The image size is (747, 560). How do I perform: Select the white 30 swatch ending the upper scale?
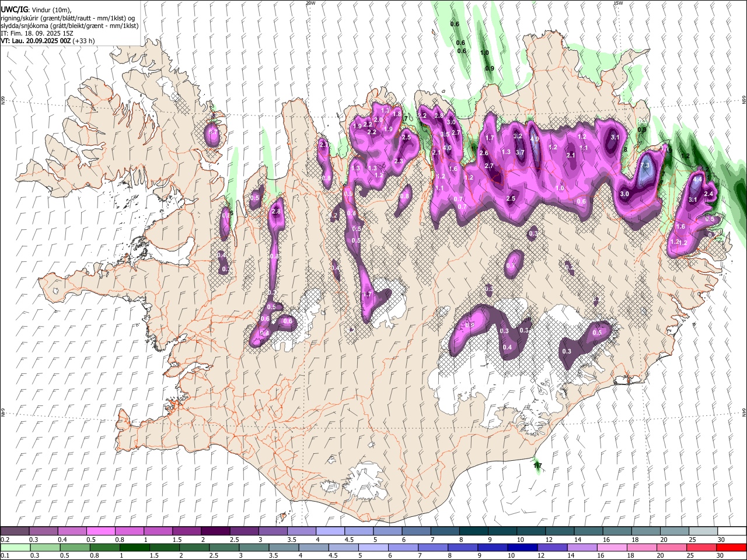click(x=731, y=531)
